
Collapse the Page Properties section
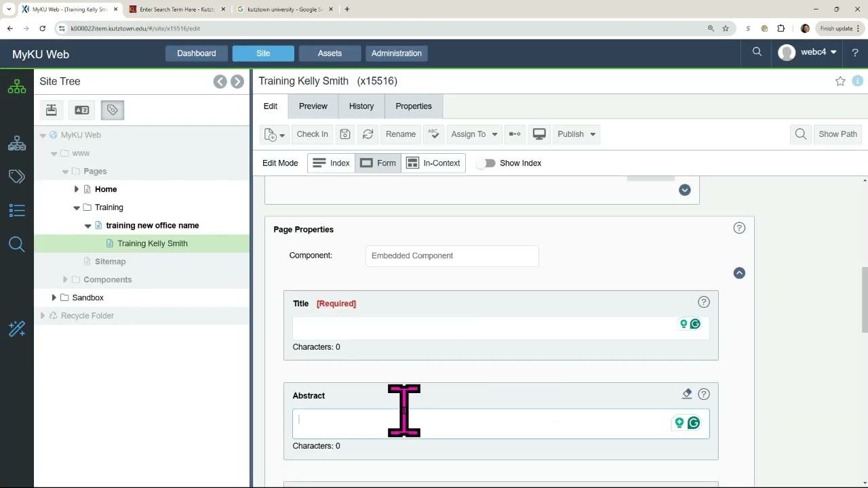pyautogui.click(x=739, y=273)
